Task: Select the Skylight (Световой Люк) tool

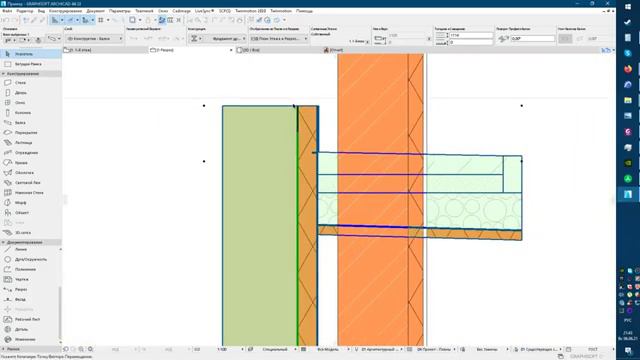Action: coord(31,182)
